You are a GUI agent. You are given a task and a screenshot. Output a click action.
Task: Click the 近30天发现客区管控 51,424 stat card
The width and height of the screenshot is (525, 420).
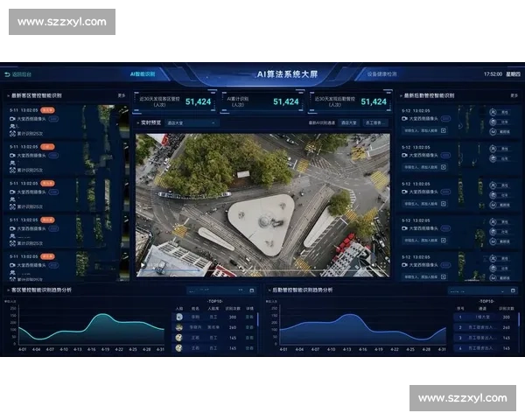click(174, 101)
